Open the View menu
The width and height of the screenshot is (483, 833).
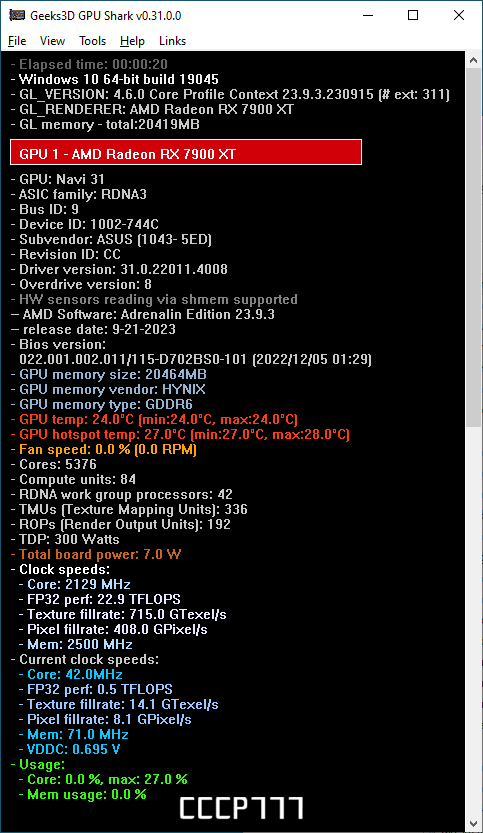[x=52, y=41]
